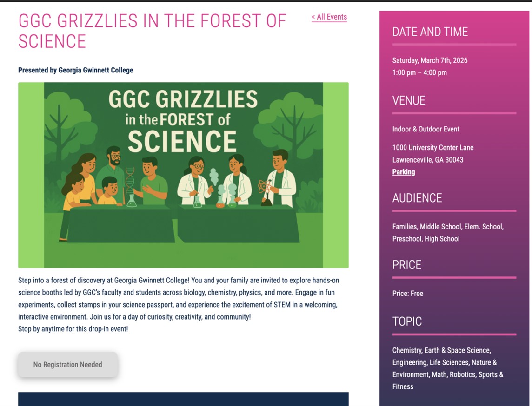
Task: Click the 'AUDIENCE' sidebar heading
Action: (417, 198)
